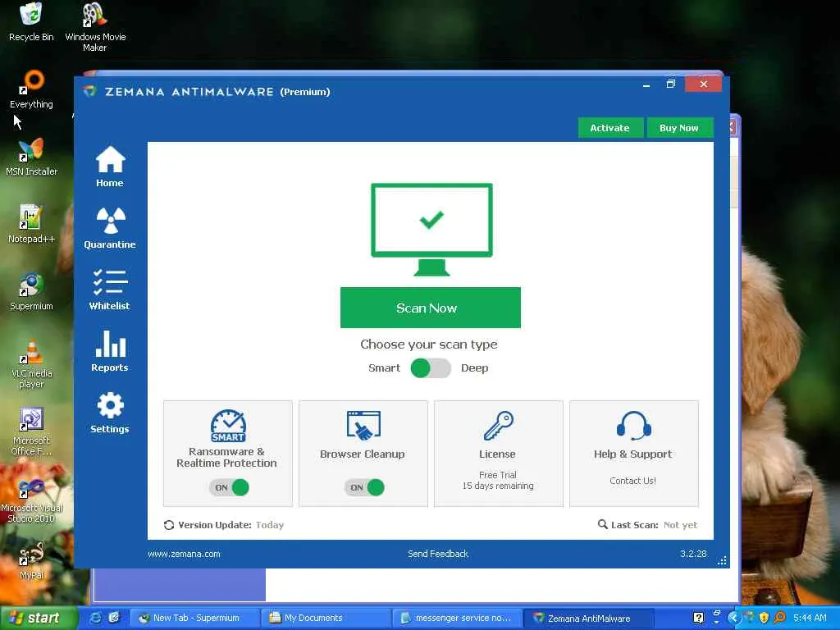Screen dimensions: 840x630
Task: Switch scan type Smart/Deep toggle
Action: coord(431,368)
